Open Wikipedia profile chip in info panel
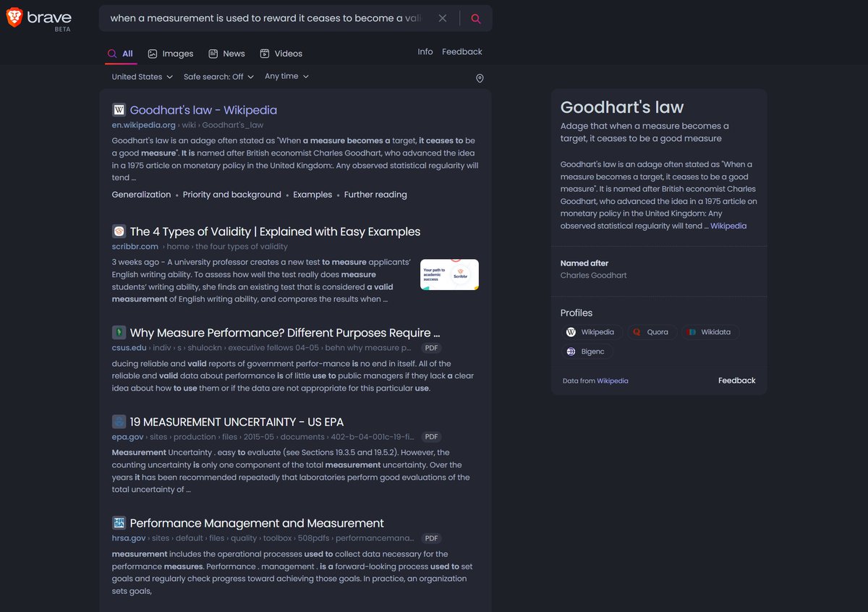The width and height of the screenshot is (868, 612). pos(591,332)
